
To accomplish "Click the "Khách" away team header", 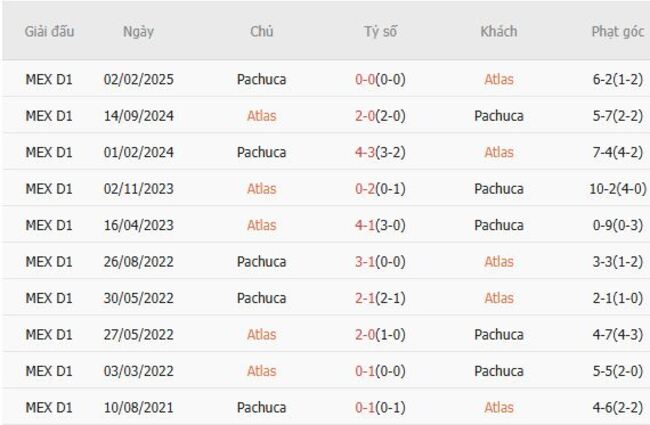I will pos(498,31).
